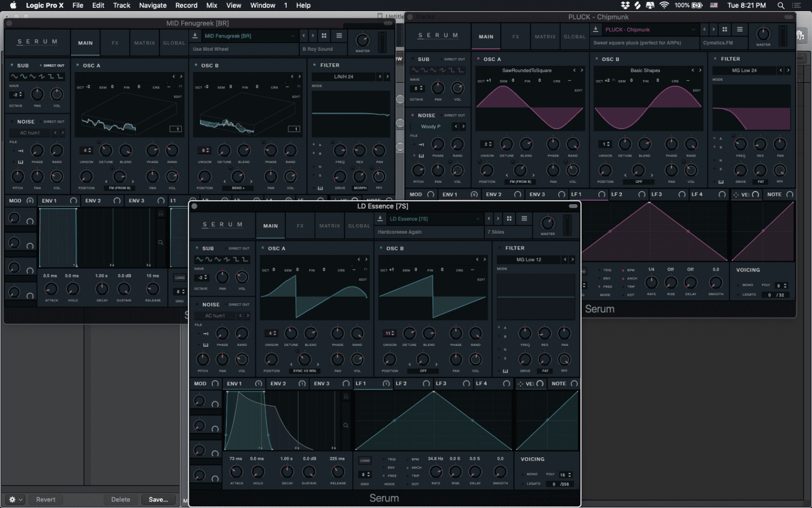This screenshot has height=508, width=812.
Task: Toggle NOISE enable in PLUCK Chipmunk window
Action: 413,115
